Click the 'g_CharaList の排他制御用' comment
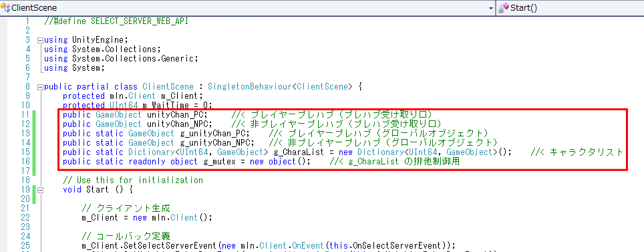644x252 pixels. point(395,162)
